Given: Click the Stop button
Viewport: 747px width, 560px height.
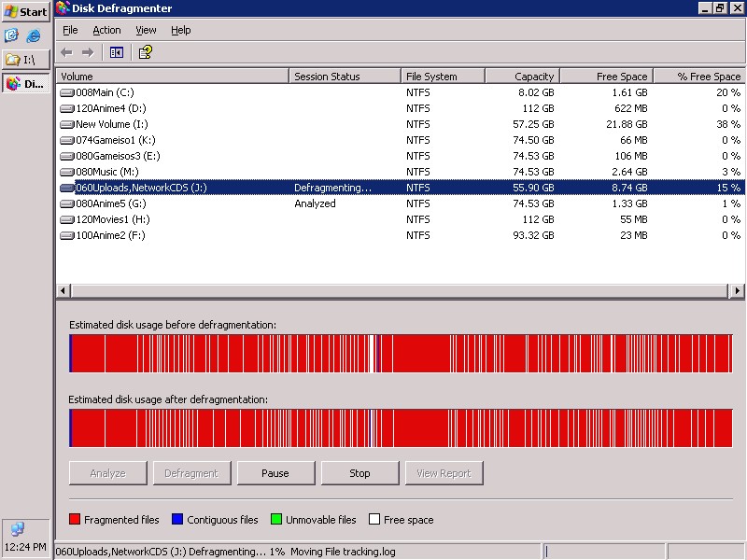Looking at the screenshot, I should coord(359,473).
